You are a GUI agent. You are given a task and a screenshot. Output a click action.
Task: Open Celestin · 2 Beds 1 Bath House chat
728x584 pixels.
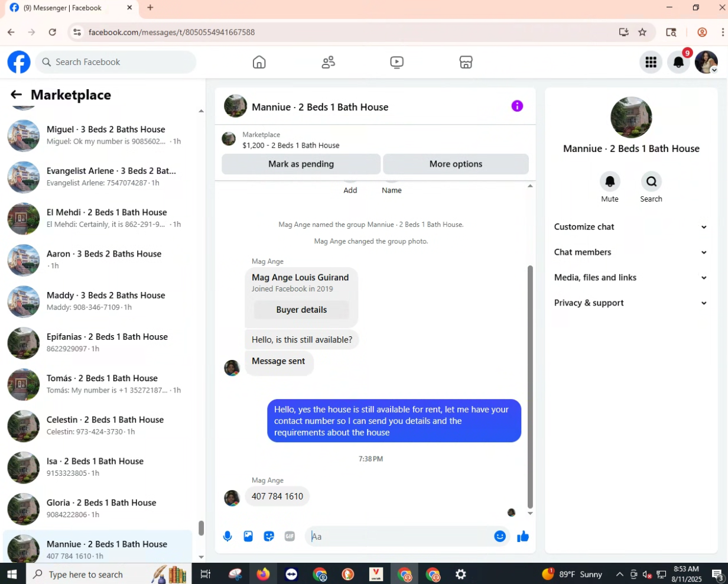(x=97, y=426)
